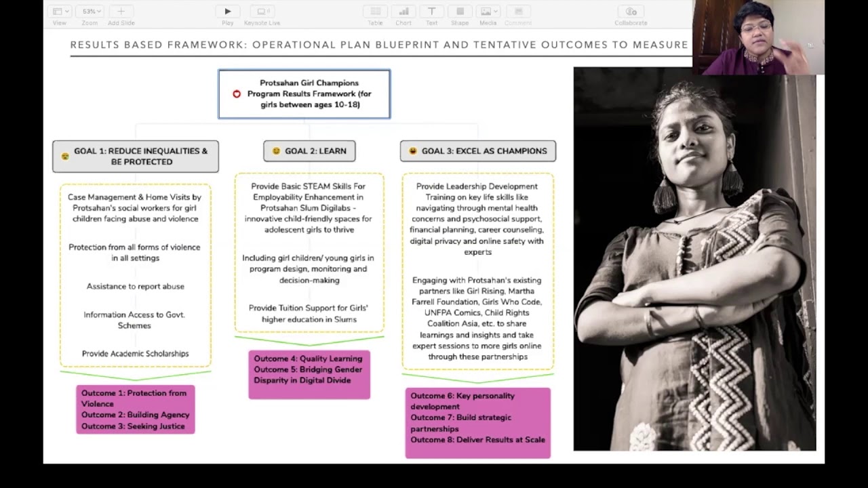Image resolution: width=868 pixels, height=488 pixels.
Task: Click 'Provide Tuition Support for Girls' text
Action: point(309,314)
